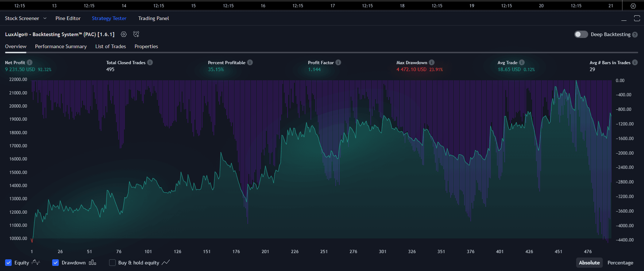
Task: Show Max Drawdown info icon
Action: pyautogui.click(x=432, y=62)
